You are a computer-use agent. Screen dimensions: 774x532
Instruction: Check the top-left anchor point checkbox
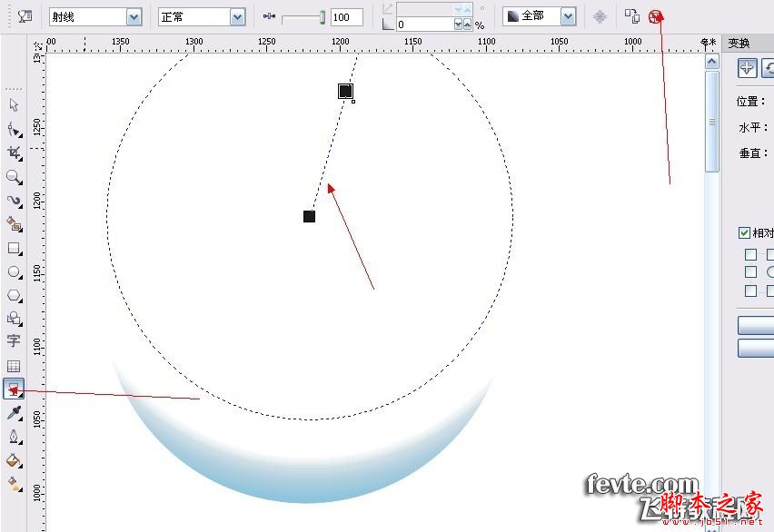750,254
